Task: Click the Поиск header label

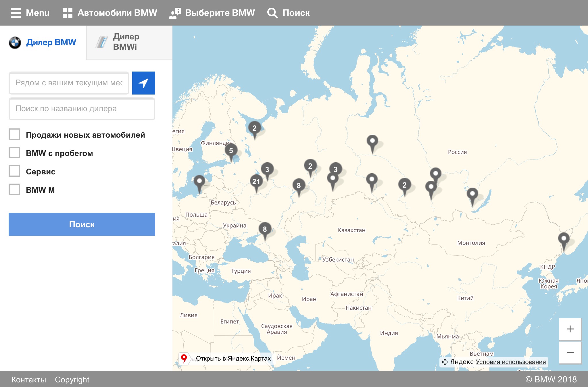Action: coord(296,13)
